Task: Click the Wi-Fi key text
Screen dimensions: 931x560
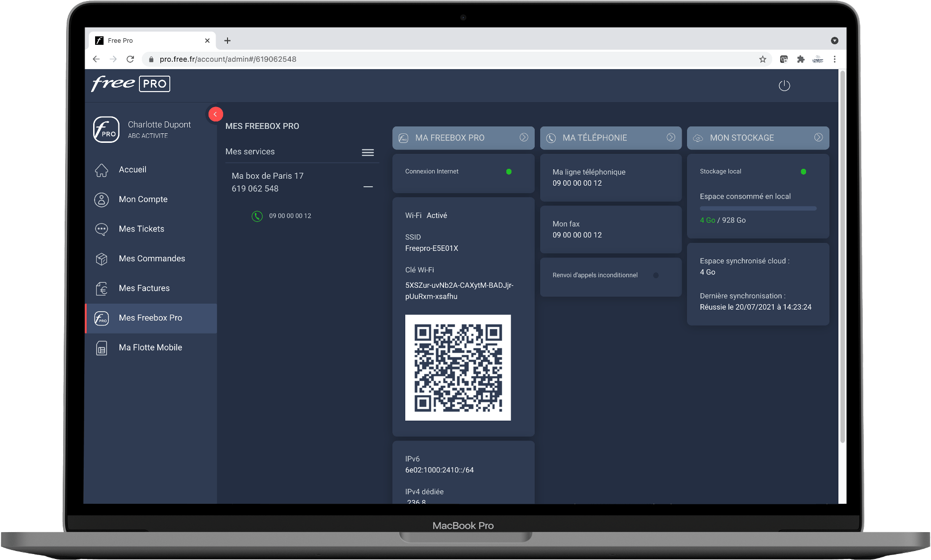Action: pyautogui.click(x=459, y=291)
